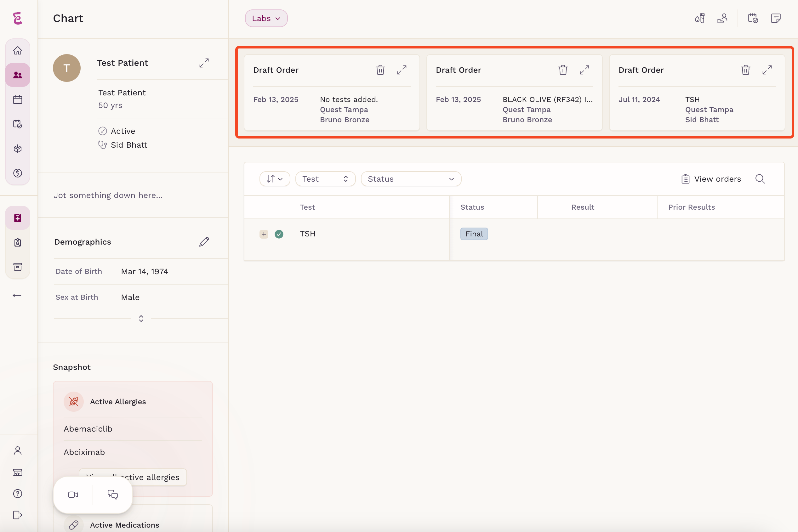Click the Sid Bhatt provider under patient

pos(129,145)
